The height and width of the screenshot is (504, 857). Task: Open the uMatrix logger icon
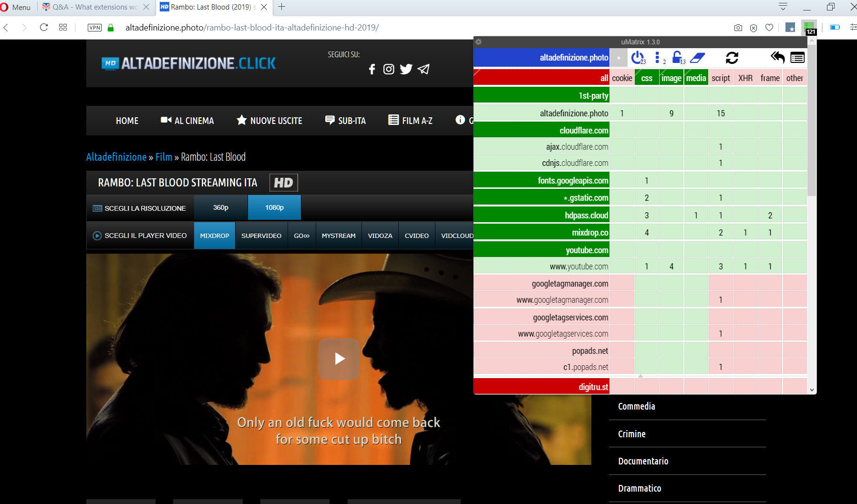[x=797, y=58]
